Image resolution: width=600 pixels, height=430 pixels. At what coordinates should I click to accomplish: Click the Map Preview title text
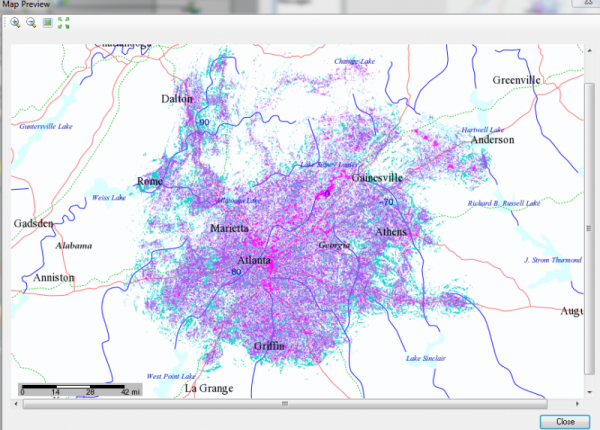tap(26, 5)
